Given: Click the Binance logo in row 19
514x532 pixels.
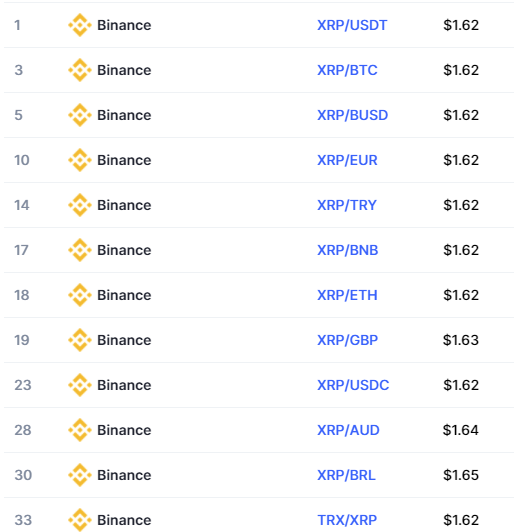Looking at the screenshot, I should coord(80,340).
